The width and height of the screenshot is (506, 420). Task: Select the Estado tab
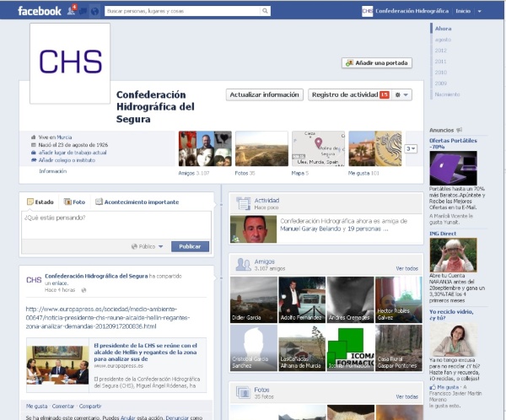(40, 202)
